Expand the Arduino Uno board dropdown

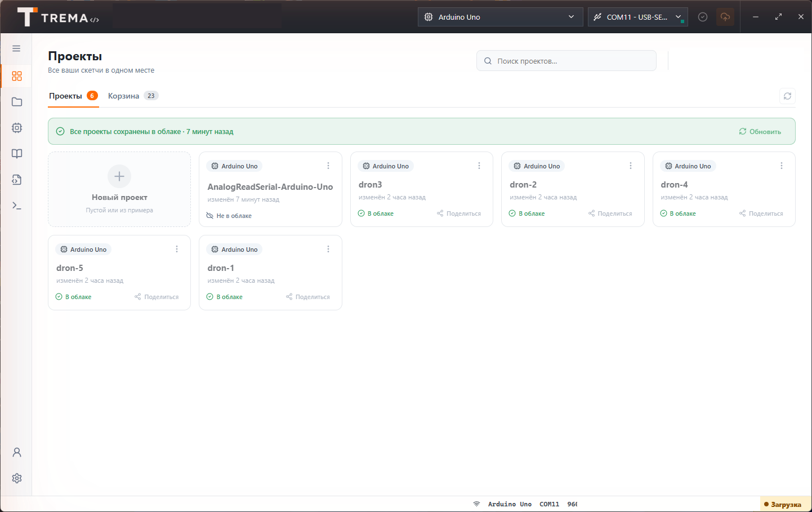click(500, 17)
